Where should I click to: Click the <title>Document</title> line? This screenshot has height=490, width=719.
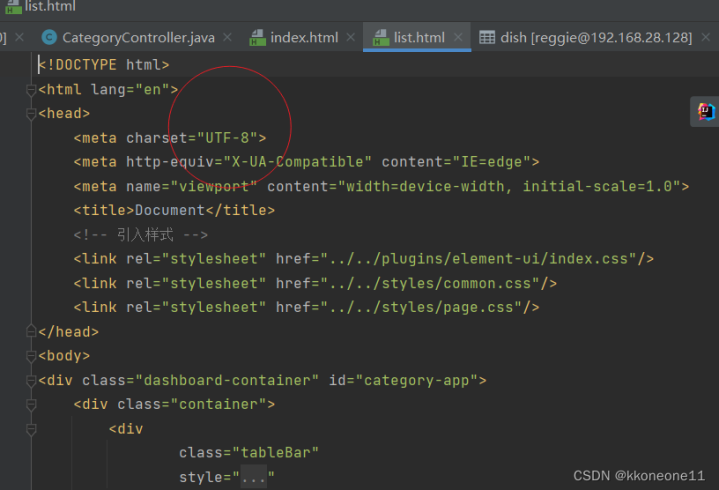pyautogui.click(x=174, y=210)
